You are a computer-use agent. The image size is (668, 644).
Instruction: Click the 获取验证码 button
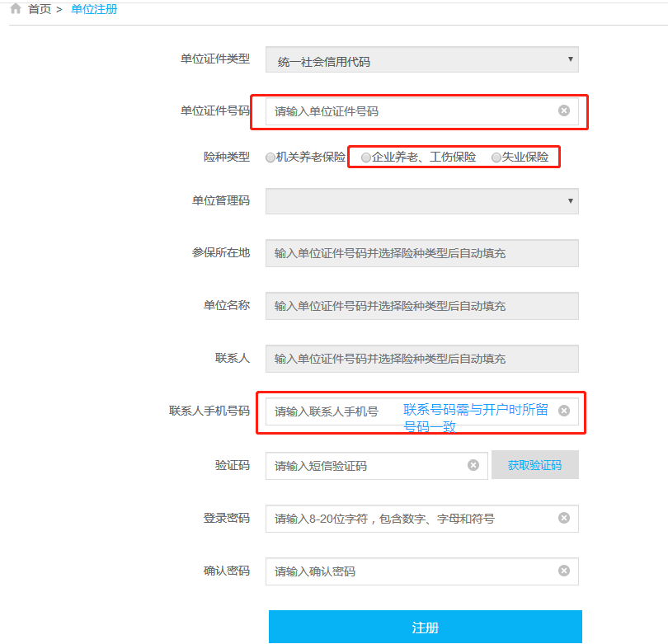coord(535,465)
